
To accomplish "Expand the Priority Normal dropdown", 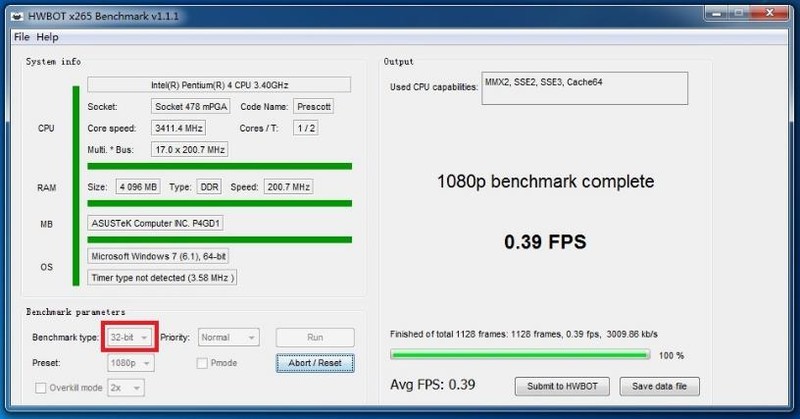I will (228, 337).
